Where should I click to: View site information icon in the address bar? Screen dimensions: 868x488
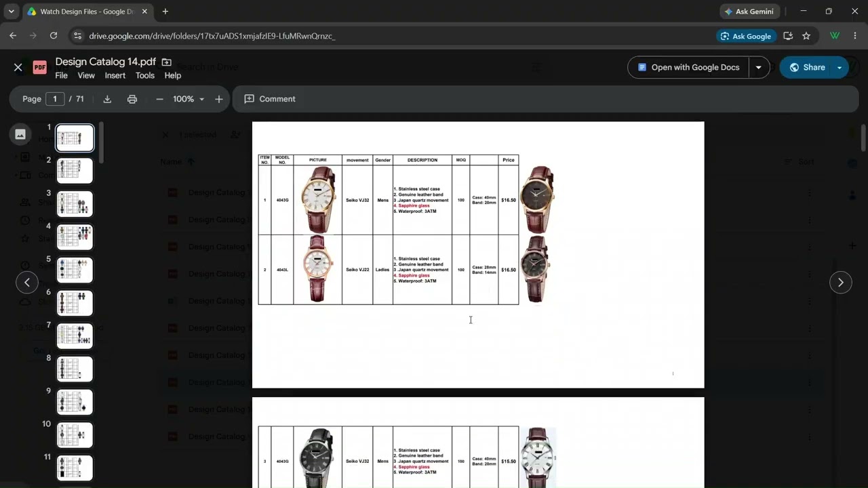tap(77, 36)
